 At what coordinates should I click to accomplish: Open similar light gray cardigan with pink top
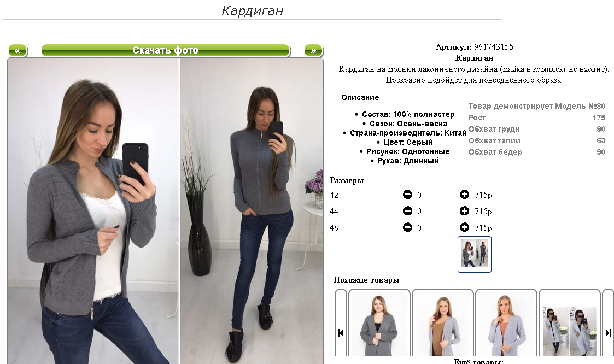tap(506, 324)
